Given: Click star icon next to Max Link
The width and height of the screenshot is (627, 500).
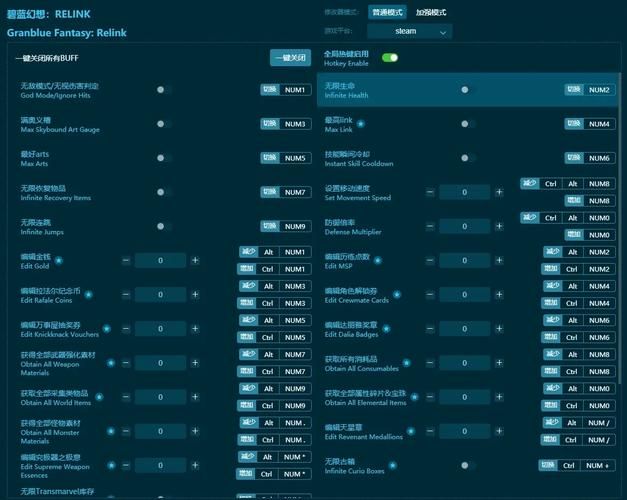Looking at the screenshot, I should (x=361, y=124).
